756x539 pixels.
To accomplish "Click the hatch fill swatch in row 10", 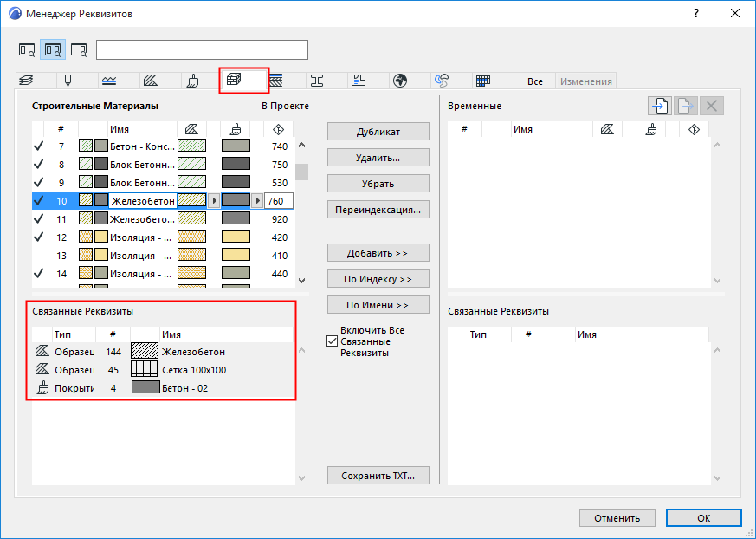I will (x=191, y=200).
